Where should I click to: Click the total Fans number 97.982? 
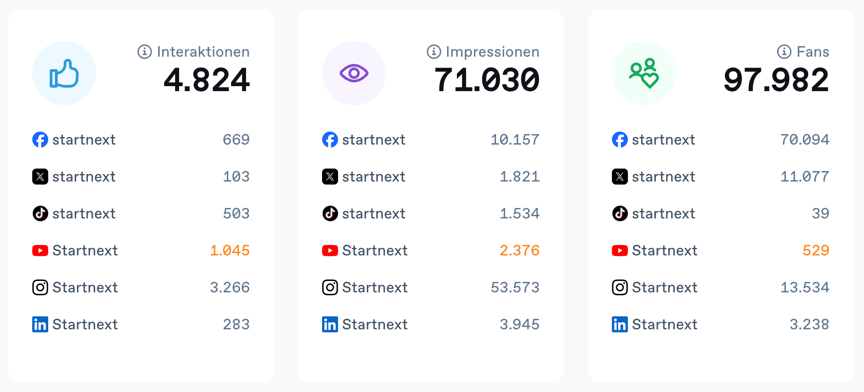point(776,80)
